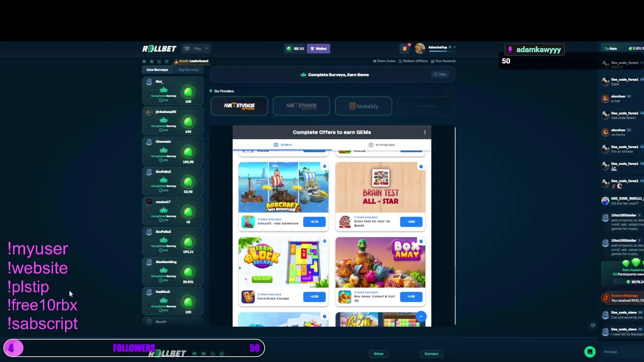Viewport: 644px width, 362px height.
Task: Click the AlanGambling live survey entry
Action: point(173,271)
